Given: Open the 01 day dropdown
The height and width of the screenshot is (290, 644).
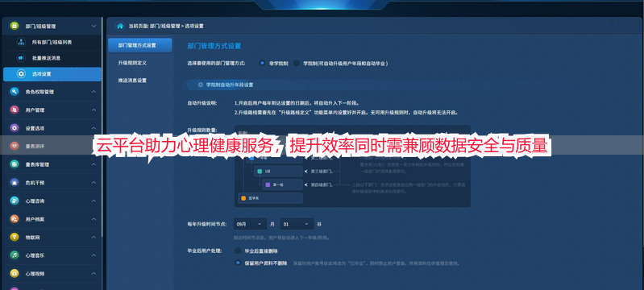Looking at the screenshot, I should [x=297, y=224].
